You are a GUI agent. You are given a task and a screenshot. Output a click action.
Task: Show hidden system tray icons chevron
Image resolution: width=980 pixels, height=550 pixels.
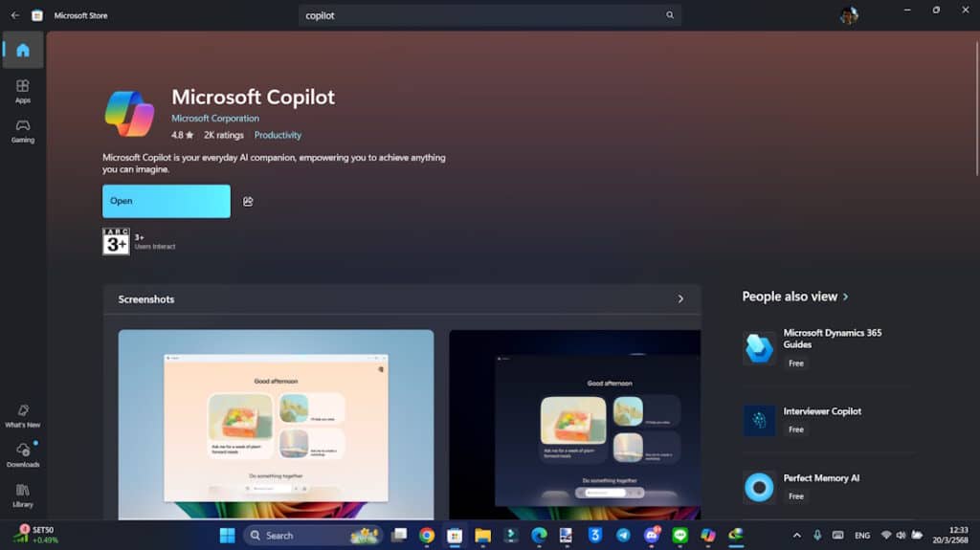(797, 535)
